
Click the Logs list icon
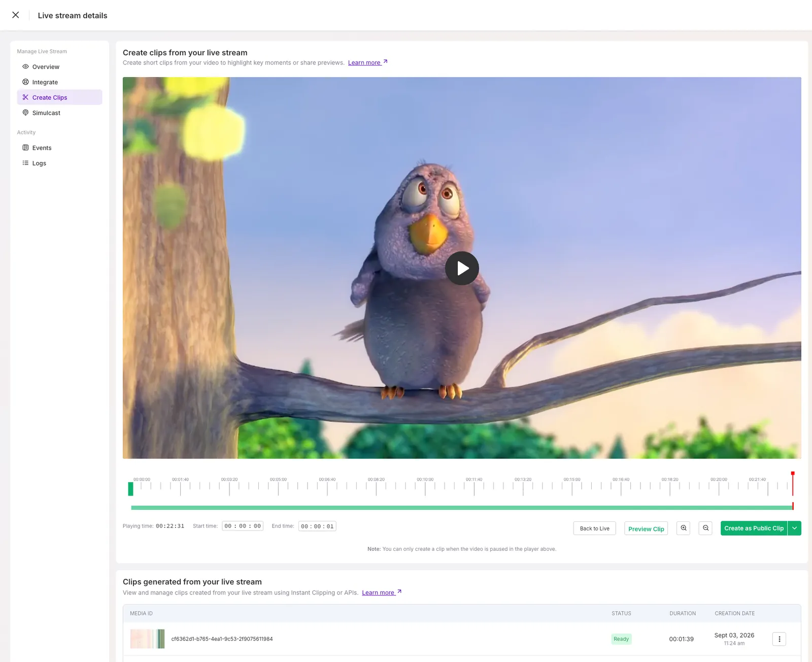(25, 163)
